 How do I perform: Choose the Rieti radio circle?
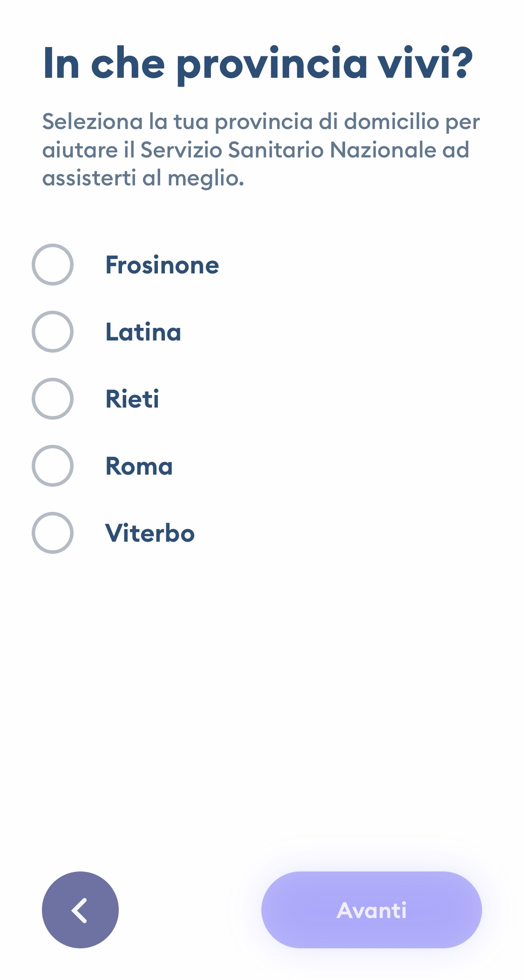tap(53, 399)
